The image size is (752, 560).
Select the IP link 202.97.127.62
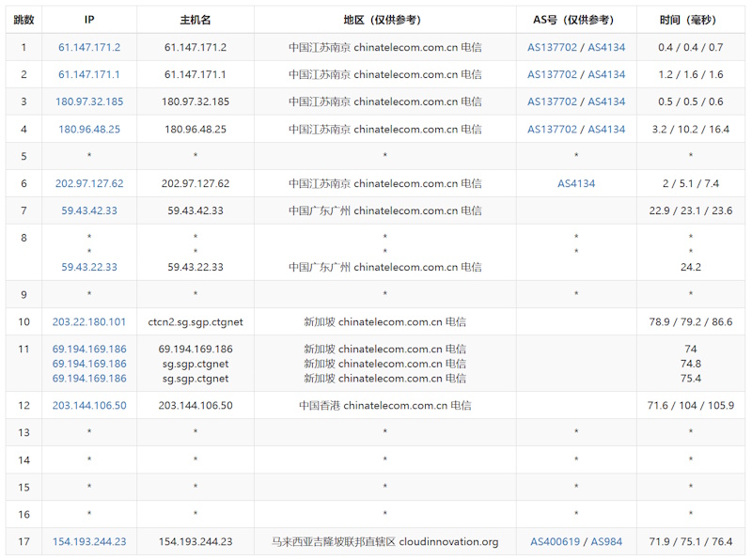(89, 184)
